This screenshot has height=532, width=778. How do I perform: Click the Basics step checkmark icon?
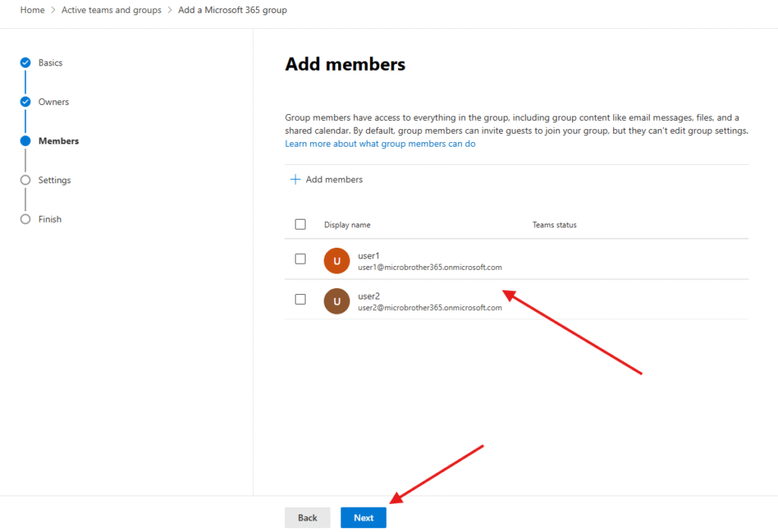click(25, 63)
